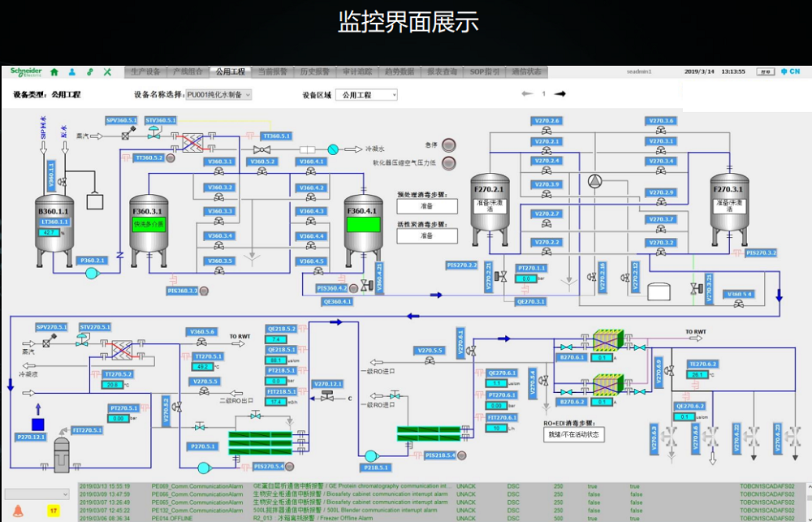Click the home icon in the toolbar
The height and width of the screenshot is (522, 812).
pos(54,71)
